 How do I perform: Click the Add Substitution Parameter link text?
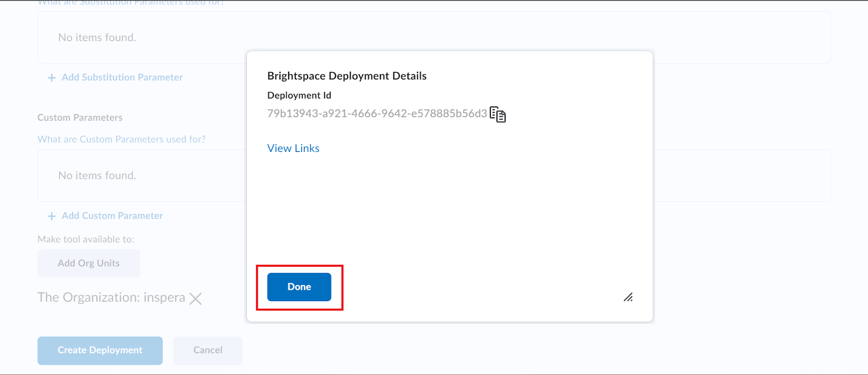point(122,77)
